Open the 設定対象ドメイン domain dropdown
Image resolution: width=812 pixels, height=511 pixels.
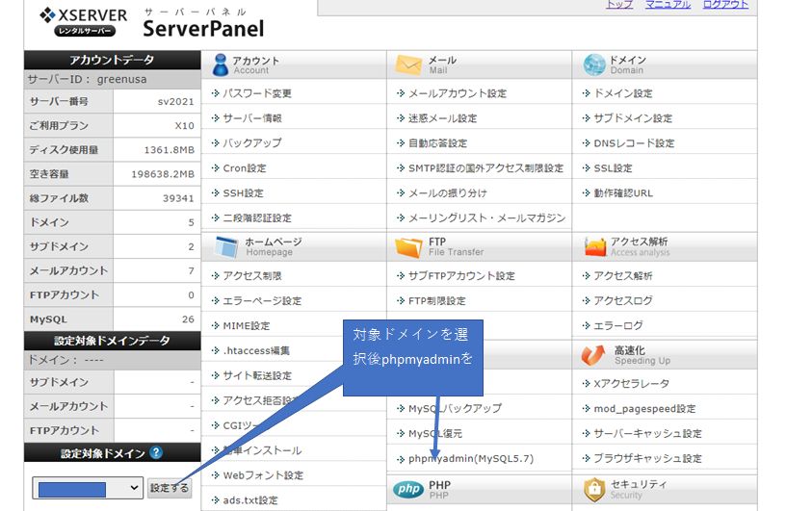[x=88, y=488]
